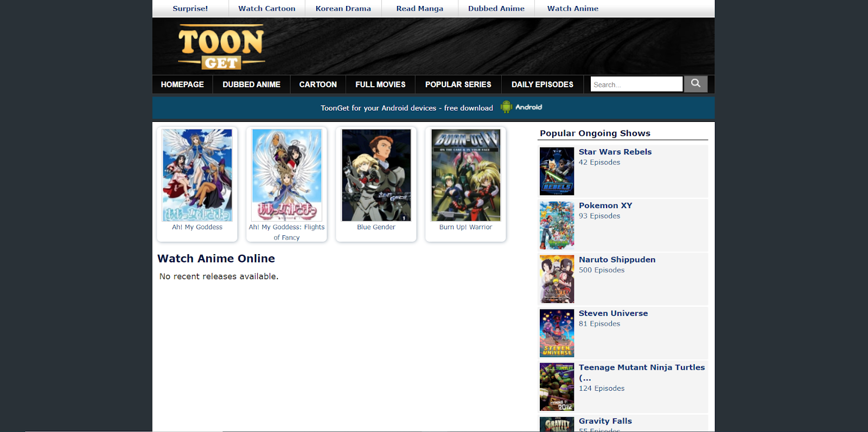Open Teenage Mutant Ninja Turtles show link
The width and height of the screenshot is (868, 432).
(642, 372)
